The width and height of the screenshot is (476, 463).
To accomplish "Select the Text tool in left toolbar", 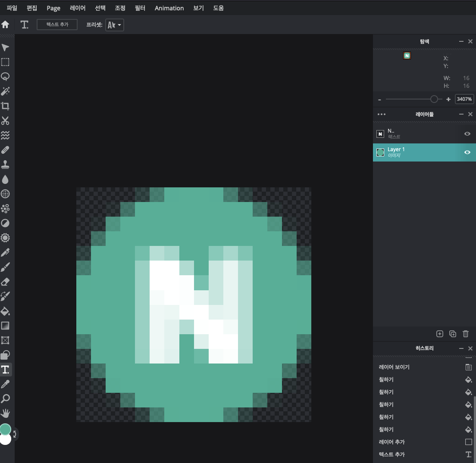I will [5, 370].
